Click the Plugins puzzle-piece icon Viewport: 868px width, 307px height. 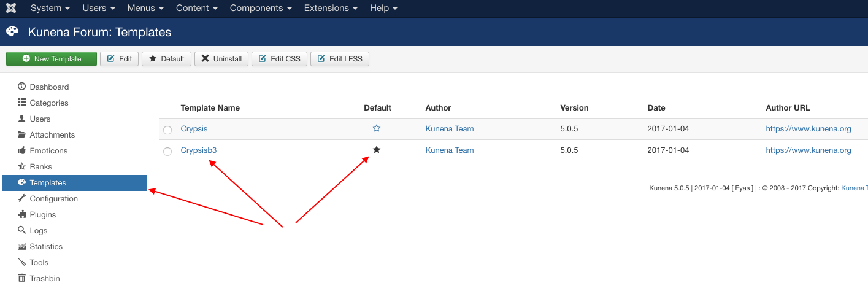click(22, 214)
